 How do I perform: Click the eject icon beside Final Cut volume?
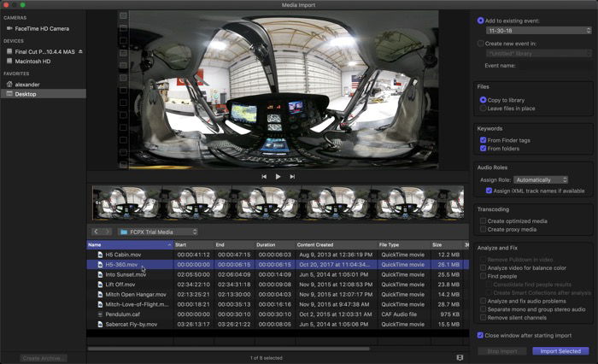pos(81,51)
